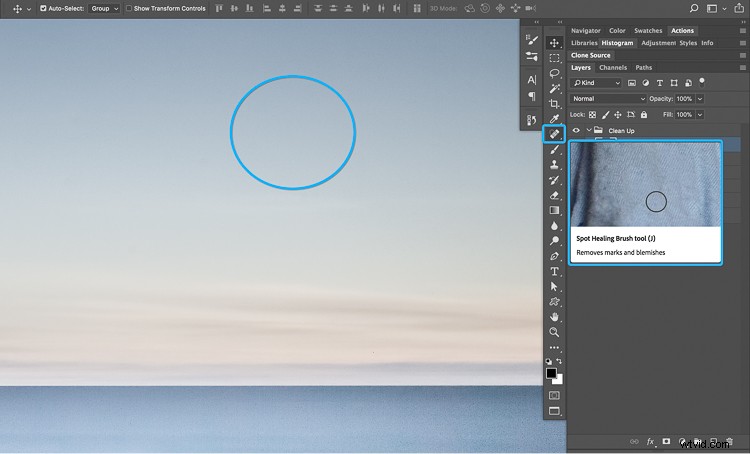Toggle smart object layer filter

[x=688, y=83]
